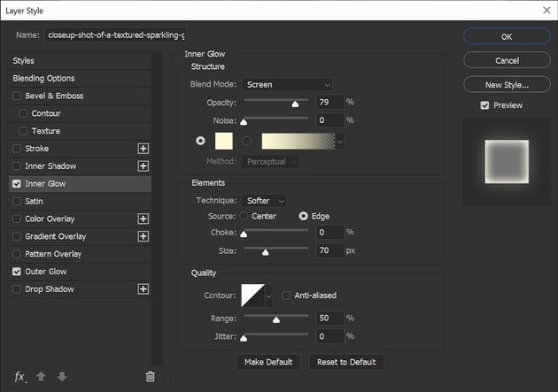Uncheck the Inner Glow checkbox
The width and height of the screenshot is (558, 392).
(16, 184)
